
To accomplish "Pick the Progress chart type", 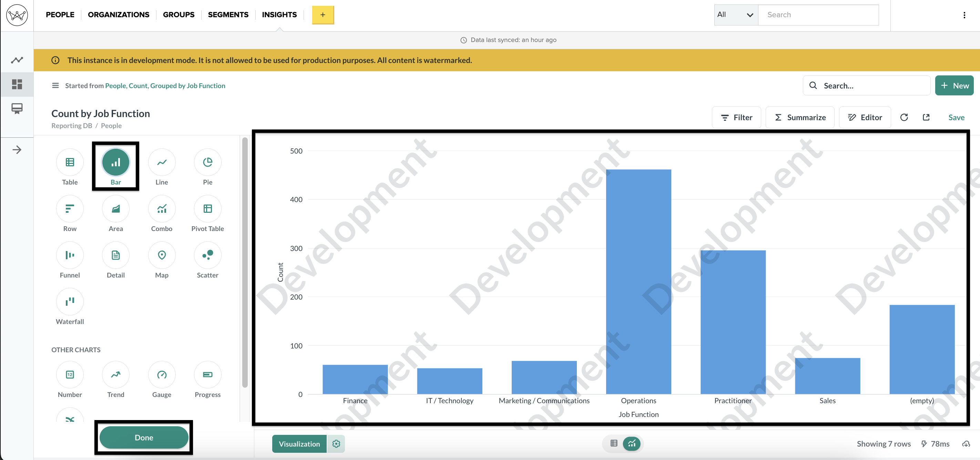I will (208, 375).
